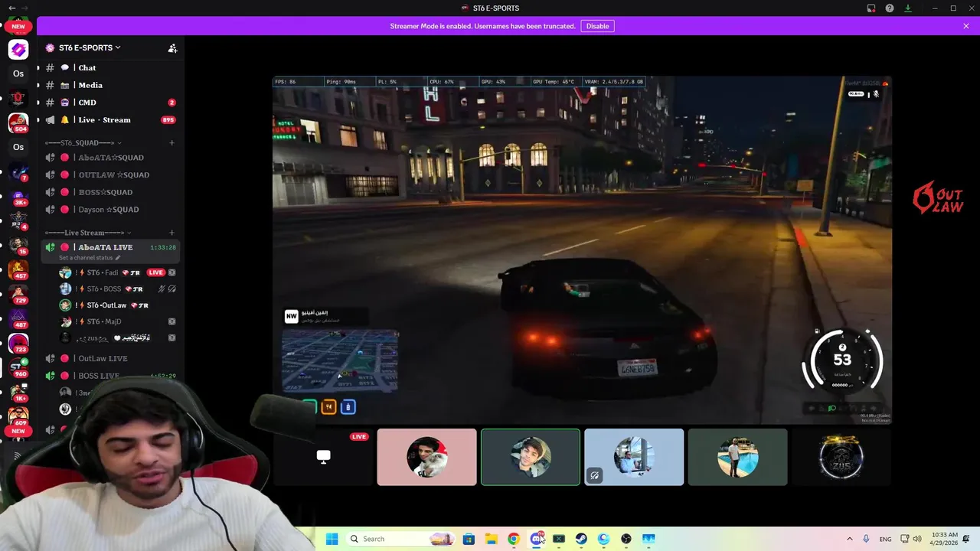Add a channel to Live Stream category
The image size is (980, 551).
point(171,233)
